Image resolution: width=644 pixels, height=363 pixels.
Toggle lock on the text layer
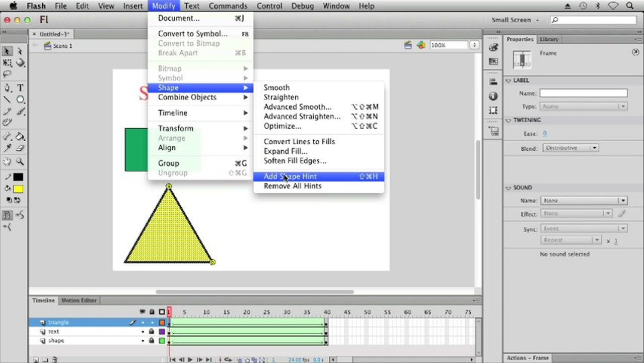(x=152, y=331)
